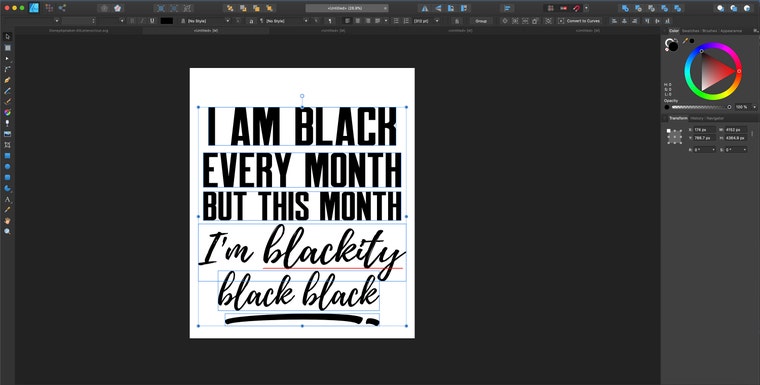This screenshot has width=760, height=385.
Task: Switch to the History panel tab
Action: tap(697, 118)
